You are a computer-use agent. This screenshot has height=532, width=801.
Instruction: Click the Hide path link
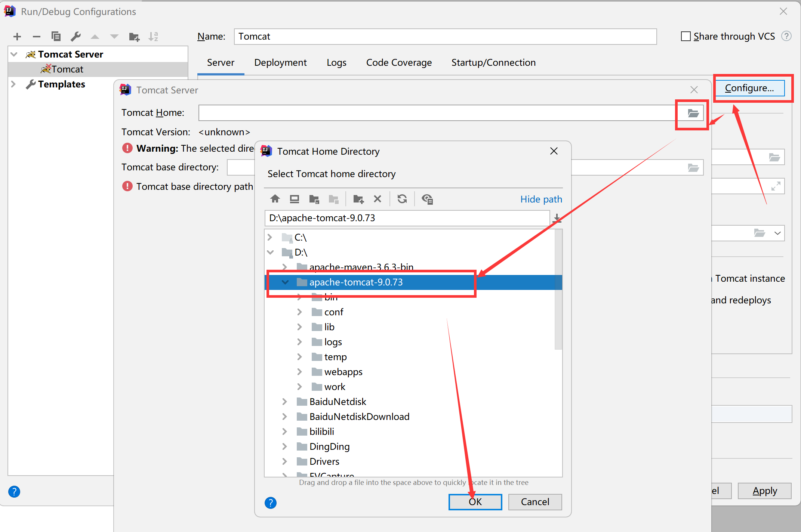click(x=541, y=199)
